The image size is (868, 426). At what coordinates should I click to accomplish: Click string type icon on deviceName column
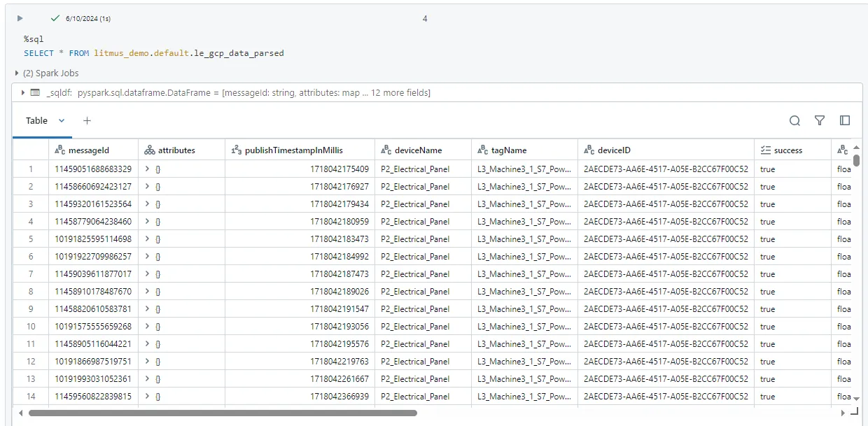pyautogui.click(x=386, y=150)
